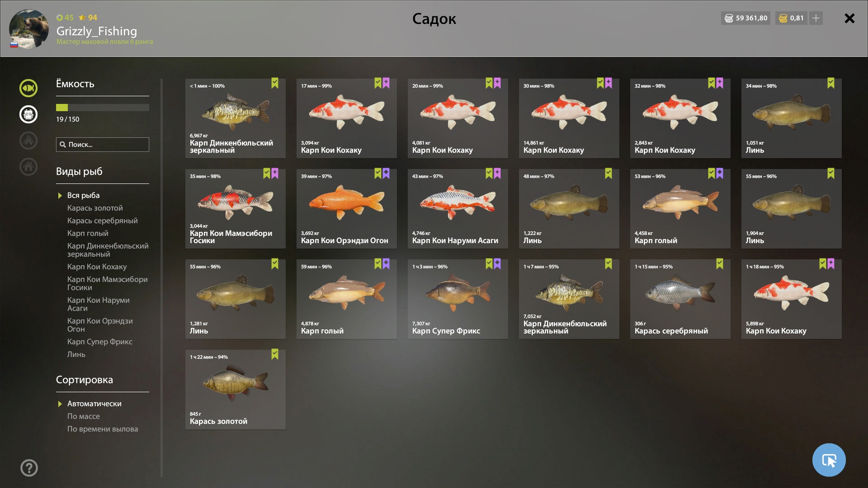Click the Ёмкость capacity progress bar
Image resolution: width=868 pixels, height=488 pixels.
(x=103, y=108)
